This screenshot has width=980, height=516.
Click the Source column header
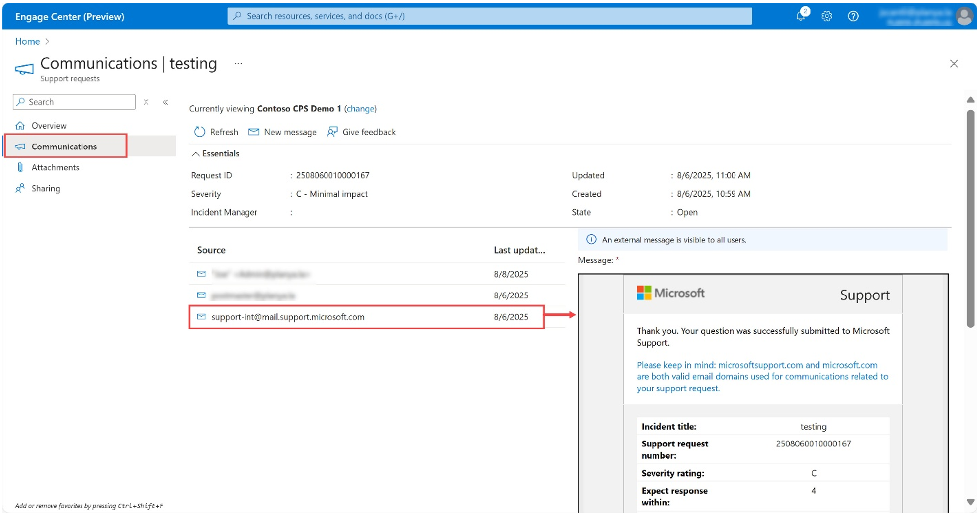coord(211,250)
